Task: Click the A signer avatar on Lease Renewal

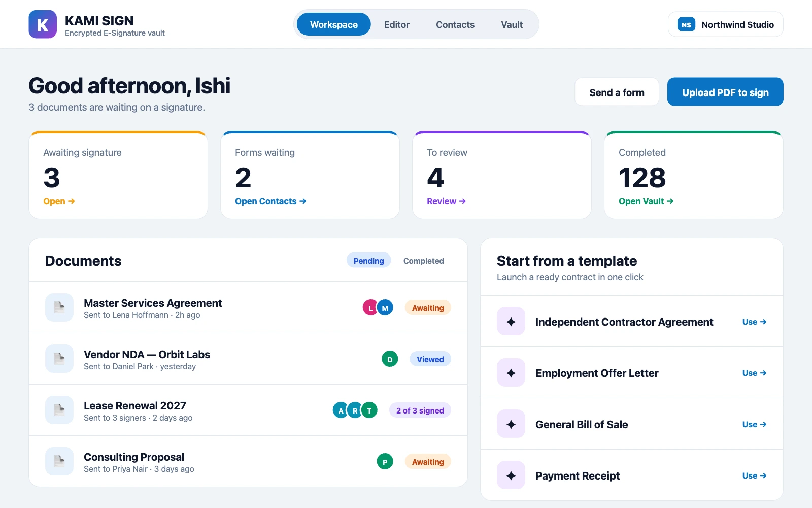Action: click(x=341, y=410)
